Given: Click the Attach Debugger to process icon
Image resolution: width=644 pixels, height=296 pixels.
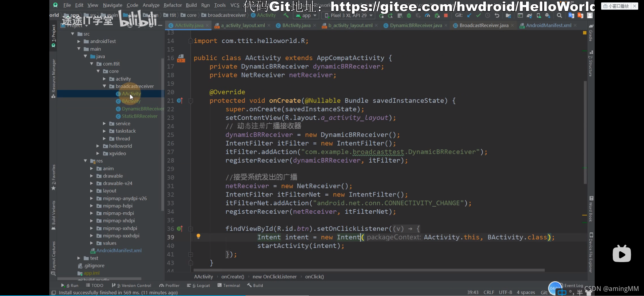Looking at the screenshot, I should (437, 15).
